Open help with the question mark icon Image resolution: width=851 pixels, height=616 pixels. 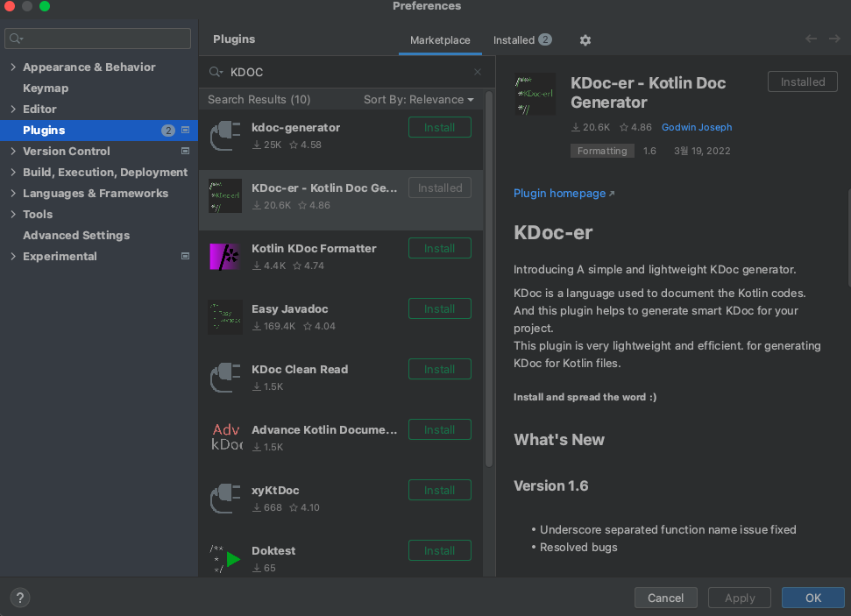pos(20,598)
